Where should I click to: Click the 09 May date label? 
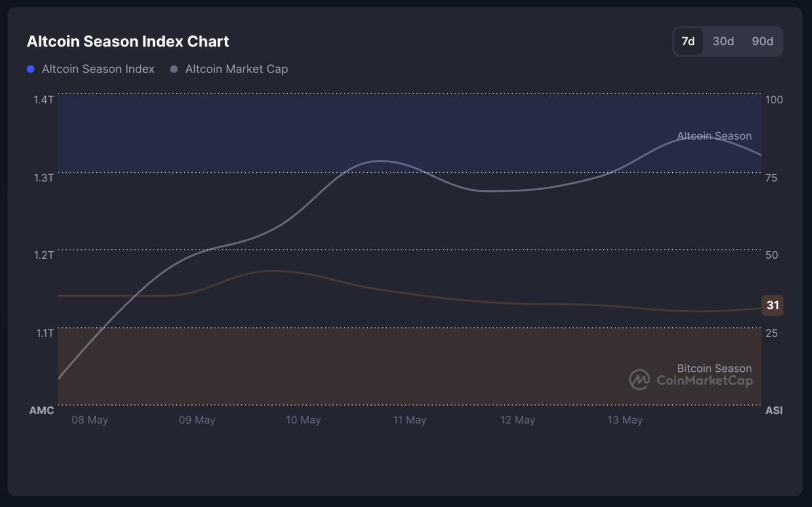point(197,420)
